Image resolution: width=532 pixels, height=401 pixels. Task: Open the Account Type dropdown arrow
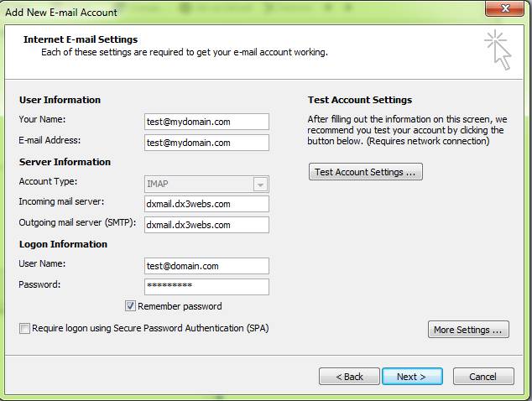[260, 185]
